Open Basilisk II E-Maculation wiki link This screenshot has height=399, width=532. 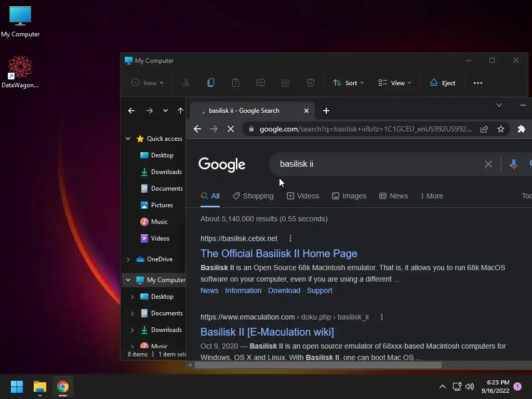coord(267,332)
